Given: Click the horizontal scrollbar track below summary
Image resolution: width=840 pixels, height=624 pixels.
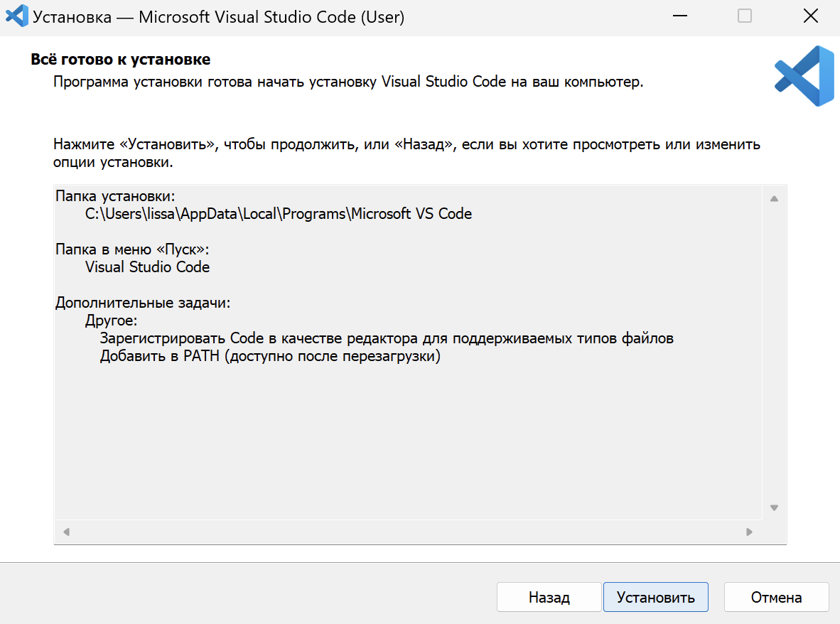Looking at the screenshot, I should click(x=405, y=532).
